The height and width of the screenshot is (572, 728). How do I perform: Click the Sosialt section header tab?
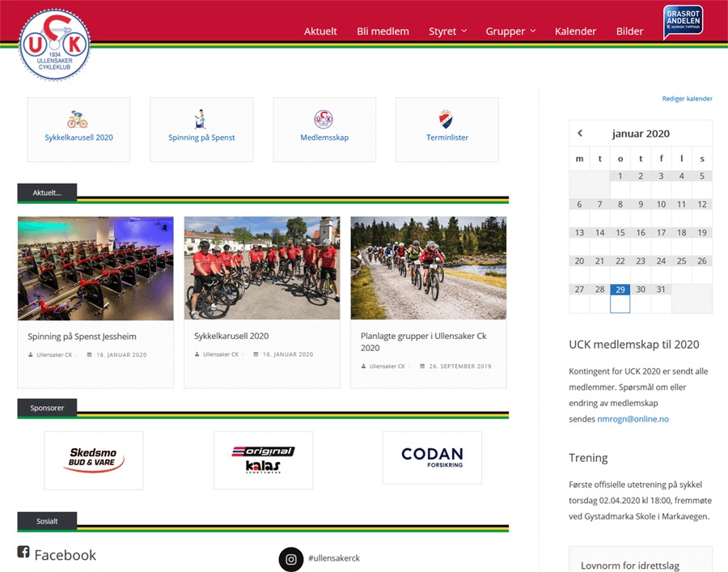pos(47,521)
